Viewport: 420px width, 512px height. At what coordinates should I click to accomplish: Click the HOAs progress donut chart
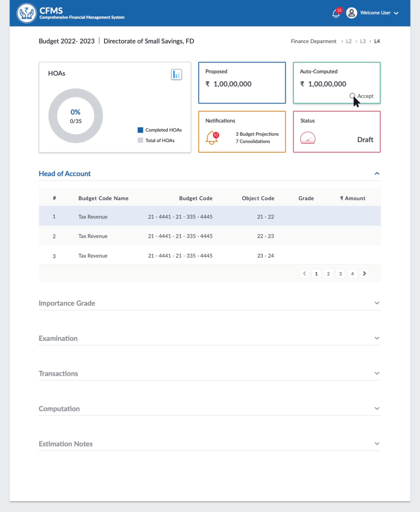point(76,116)
